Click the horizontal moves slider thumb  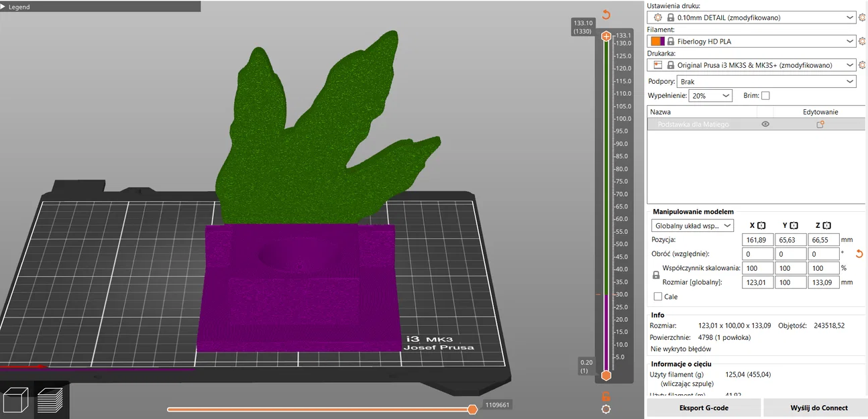point(472,409)
